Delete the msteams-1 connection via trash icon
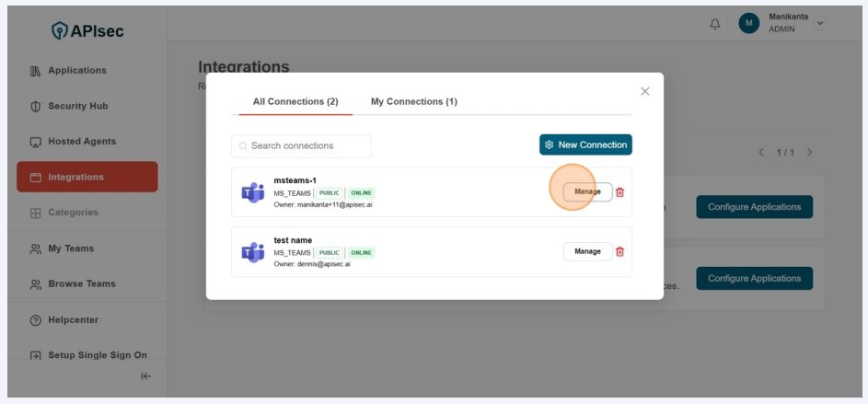This screenshot has height=404, width=868. point(619,192)
